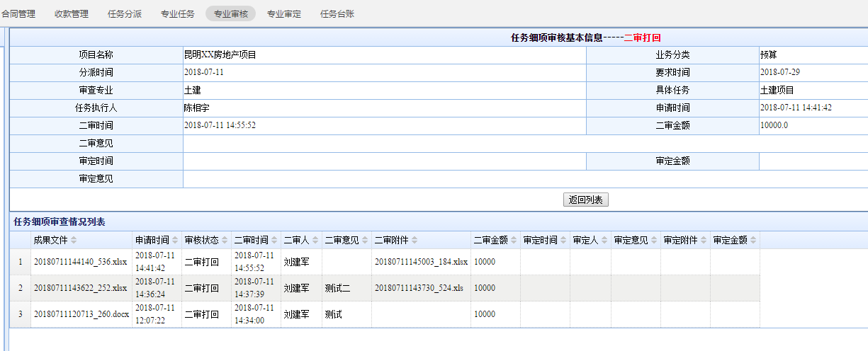Open file 20180711144140_536.xlsx
868x351 pixels.
pyautogui.click(x=80, y=262)
